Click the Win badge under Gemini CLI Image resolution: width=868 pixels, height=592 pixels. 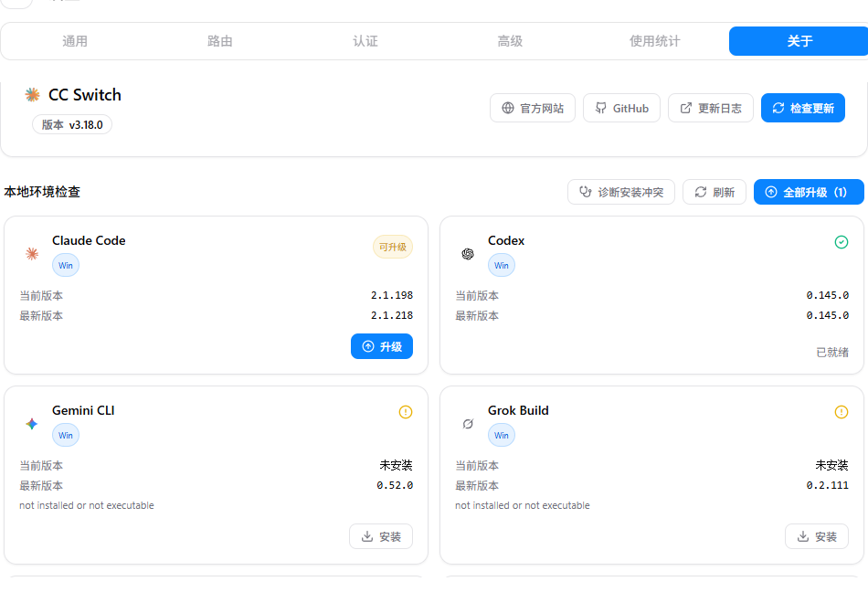(66, 435)
